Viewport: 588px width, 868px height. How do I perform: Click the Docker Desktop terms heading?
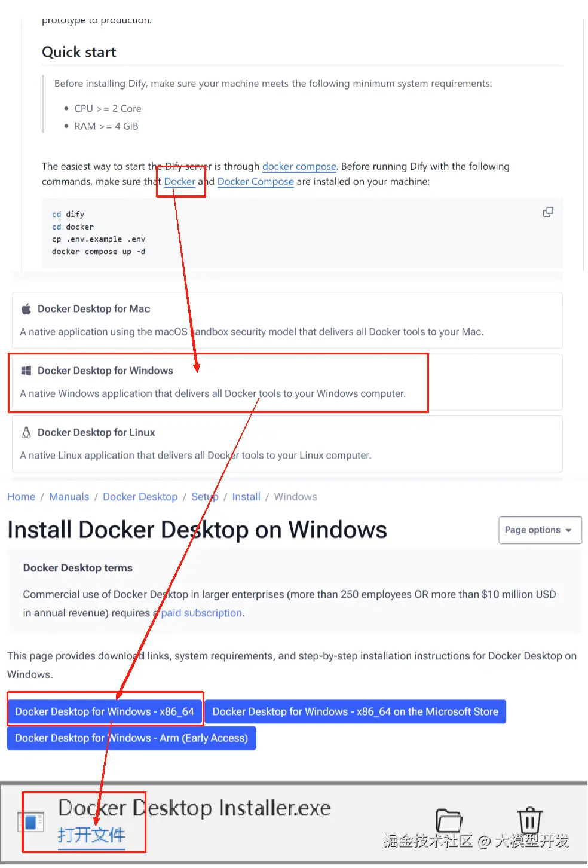click(78, 568)
